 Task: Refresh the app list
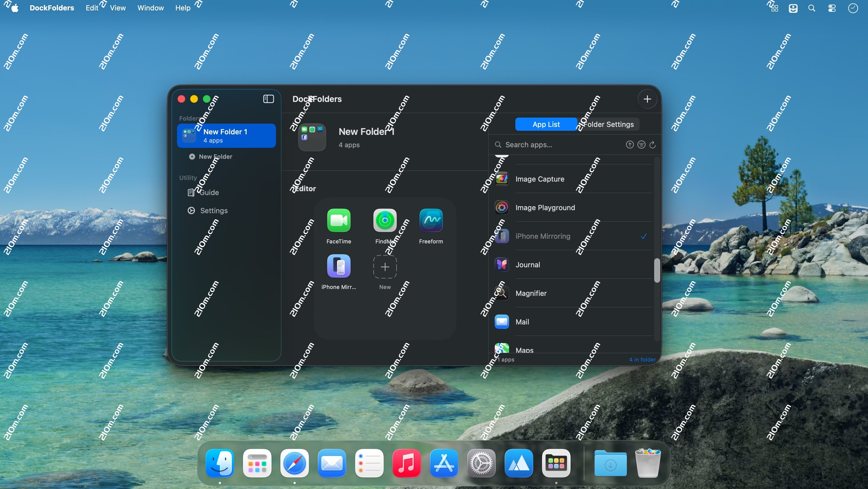click(x=652, y=145)
